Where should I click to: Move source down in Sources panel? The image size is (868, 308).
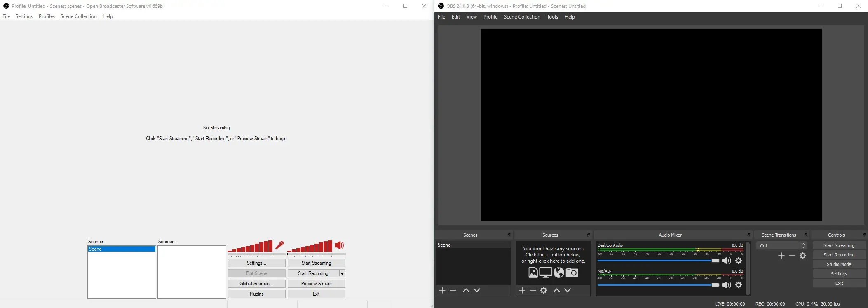pos(568,291)
